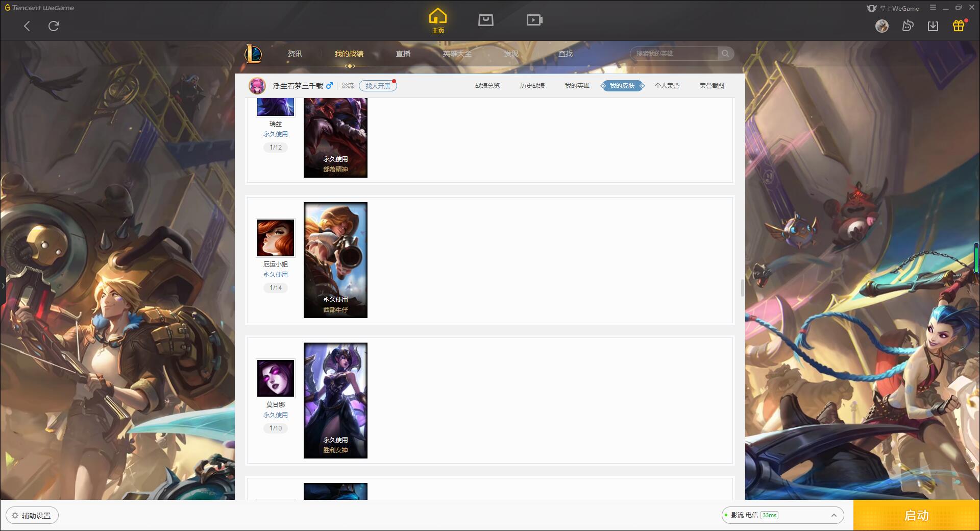The width and height of the screenshot is (980, 531).
Task: Open the 我的英雄 sub-tab
Action: coord(577,86)
